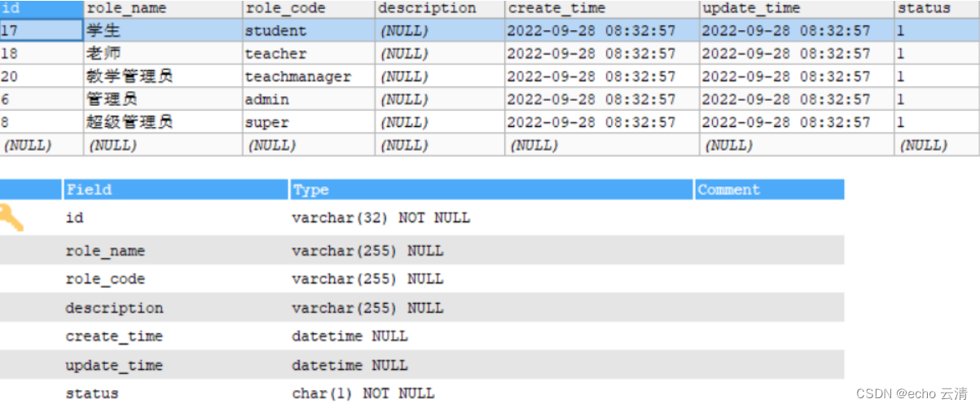Click the description NULL cell in student row

pyautogui.click(x=440, y=31)
